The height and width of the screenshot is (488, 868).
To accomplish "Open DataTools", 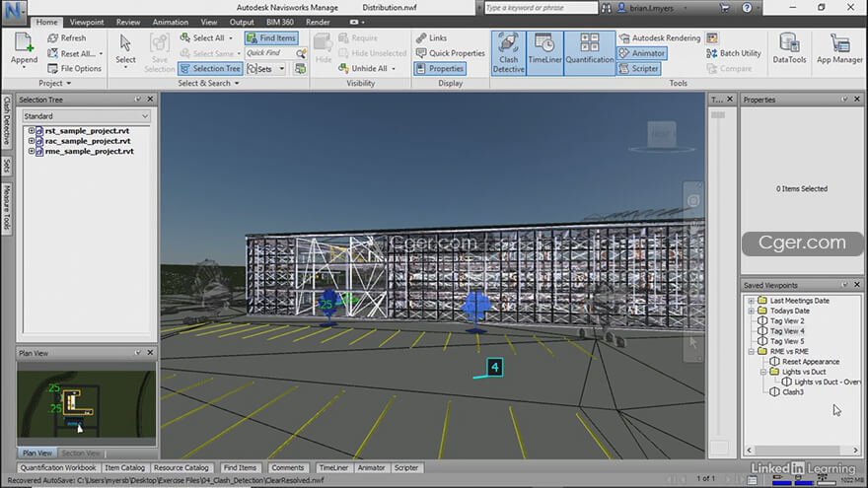I will [789, 48].
